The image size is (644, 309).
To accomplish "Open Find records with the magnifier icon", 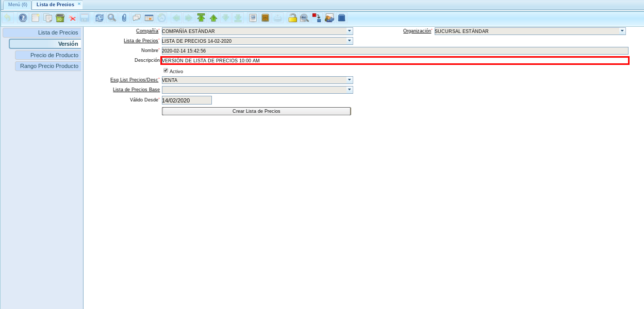I will 112,18.
